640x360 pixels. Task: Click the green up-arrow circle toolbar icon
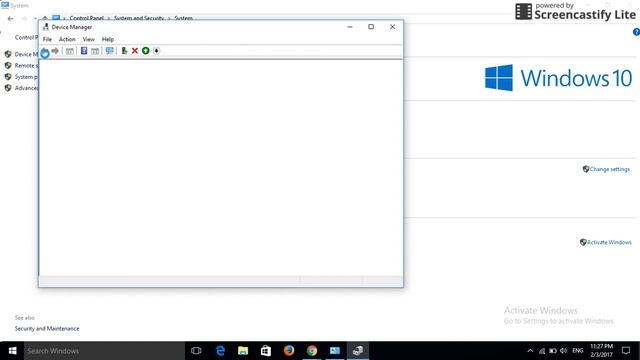[x=145, y=51]
